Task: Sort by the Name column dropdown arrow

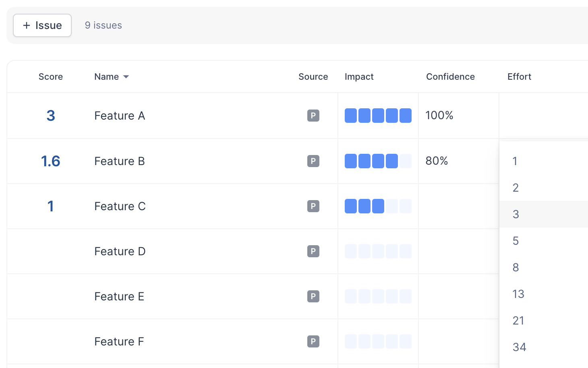Action: coord(126,77)
